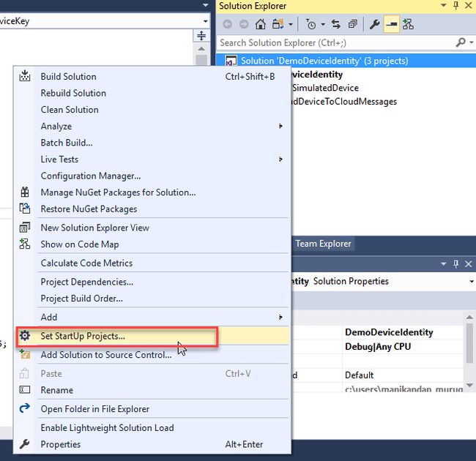This screenshot has width=476, height=461.
Task: Click the Search Solution Explorer input field
Action: click(x=334, y=42)
